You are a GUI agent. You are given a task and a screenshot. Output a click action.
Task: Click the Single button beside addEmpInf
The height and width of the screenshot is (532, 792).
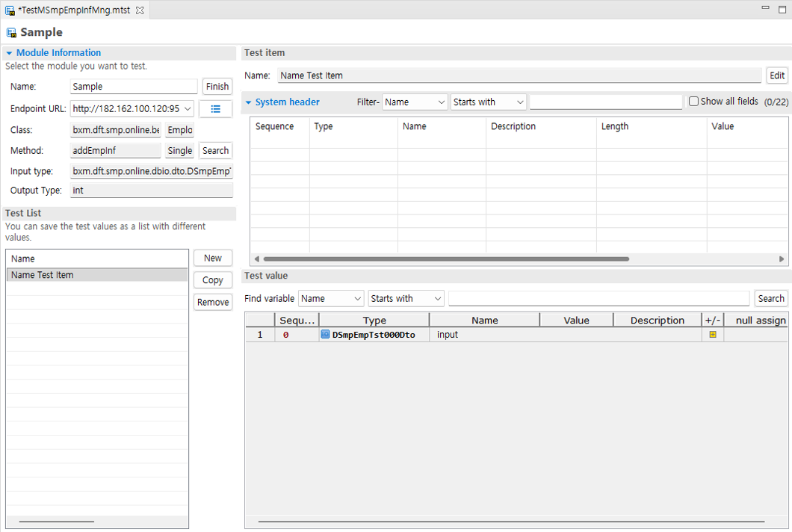click(179, 150)
